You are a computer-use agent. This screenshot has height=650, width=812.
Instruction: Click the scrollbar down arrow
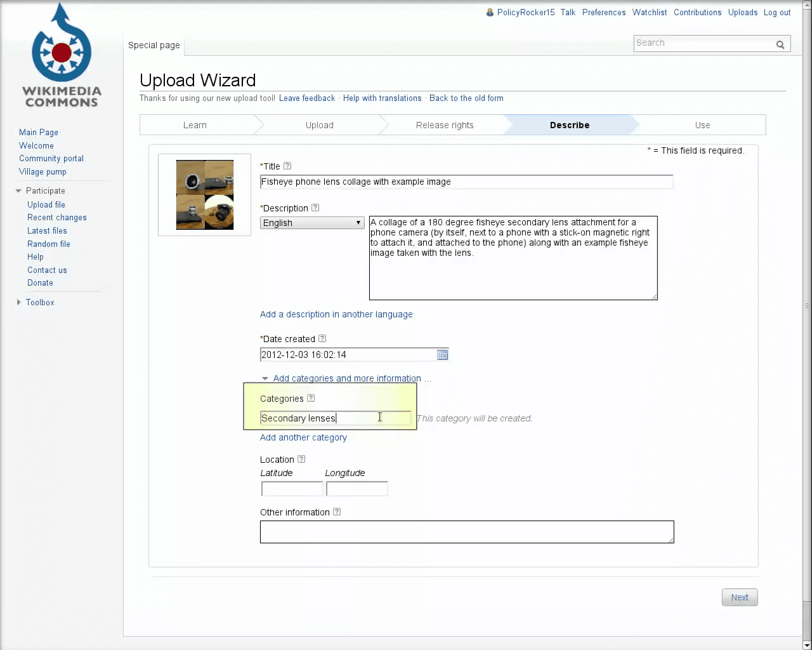pos(807,646)
